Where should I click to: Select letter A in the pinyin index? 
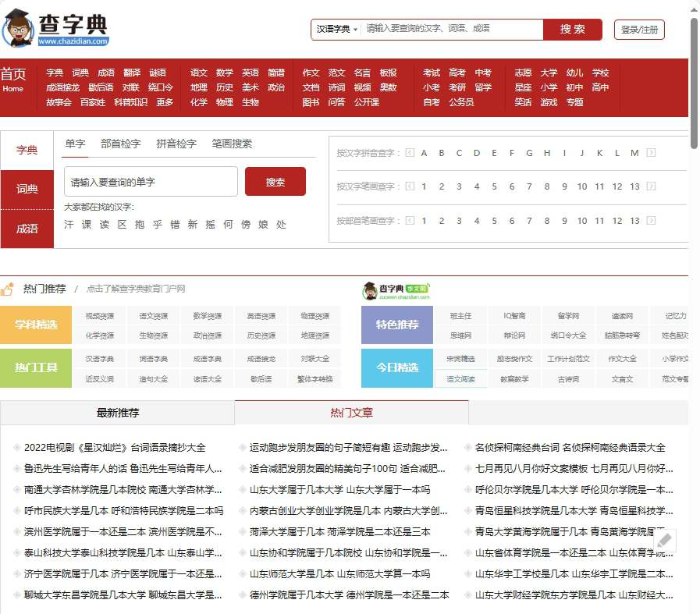click(424, 154)
